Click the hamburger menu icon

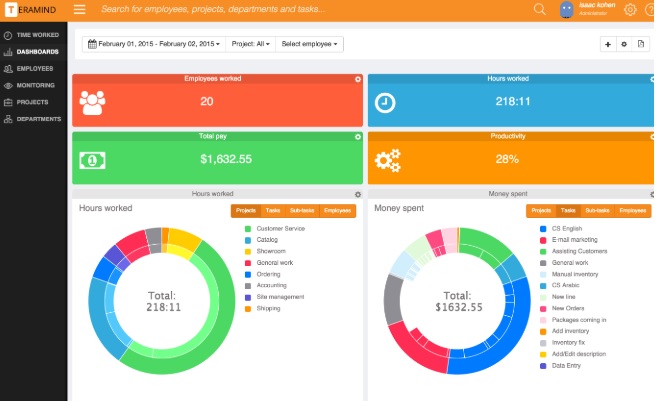[80, 9]
